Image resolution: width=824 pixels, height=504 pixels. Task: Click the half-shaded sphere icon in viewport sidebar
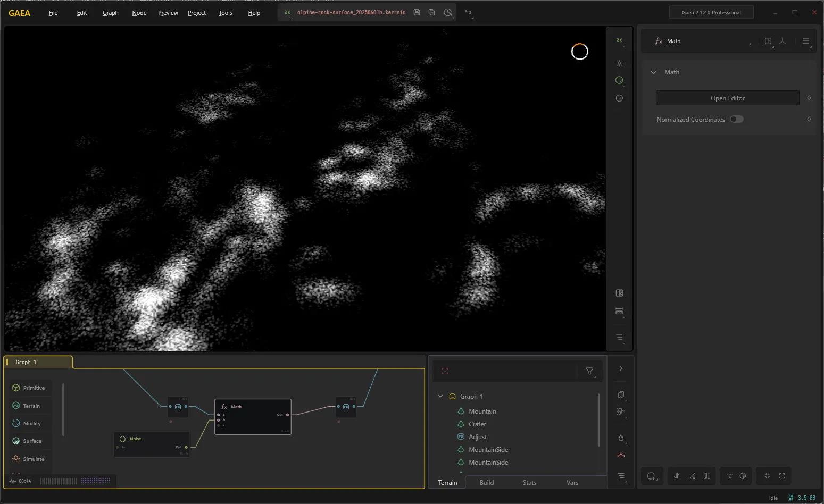point(619,98)
